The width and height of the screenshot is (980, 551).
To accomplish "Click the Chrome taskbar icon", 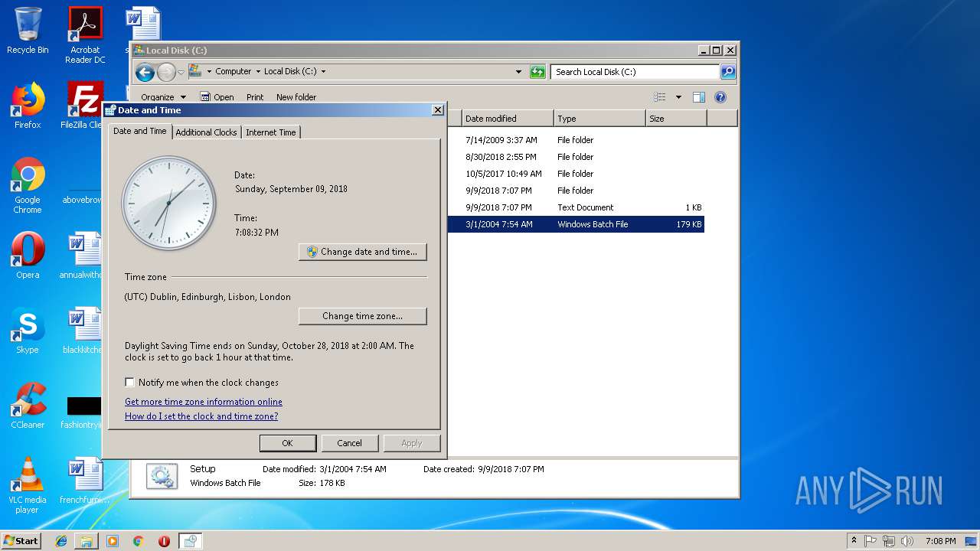I will pos(138,541).
